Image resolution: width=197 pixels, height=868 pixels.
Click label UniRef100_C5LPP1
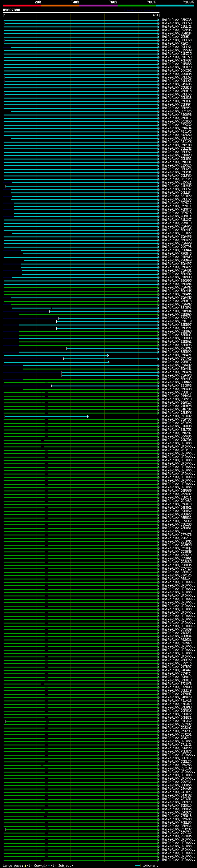[177, 328]
